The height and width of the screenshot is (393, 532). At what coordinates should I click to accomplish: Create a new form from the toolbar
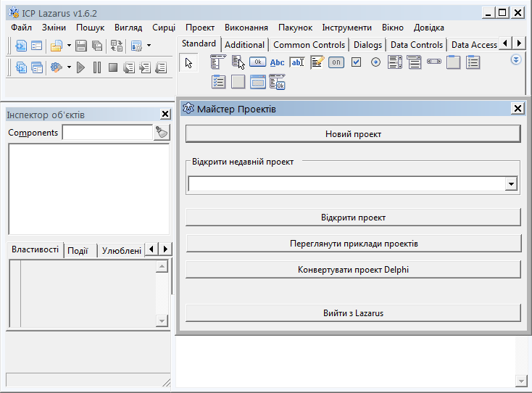[37, 46]
